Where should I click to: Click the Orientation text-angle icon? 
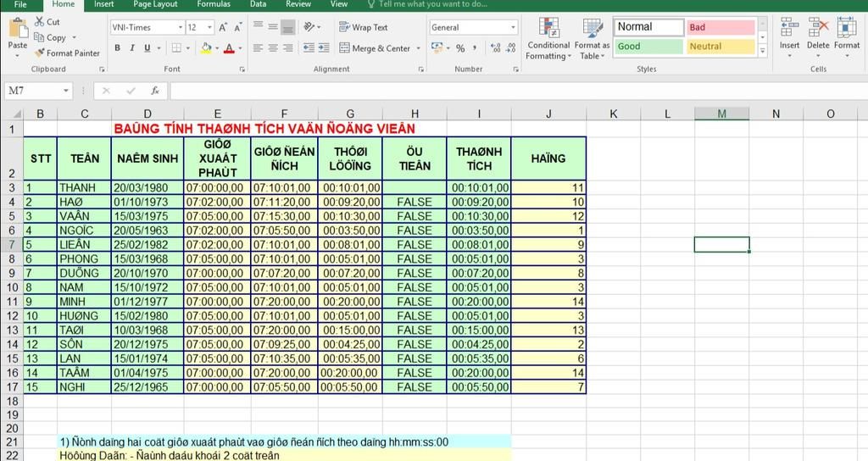[309, 26]
